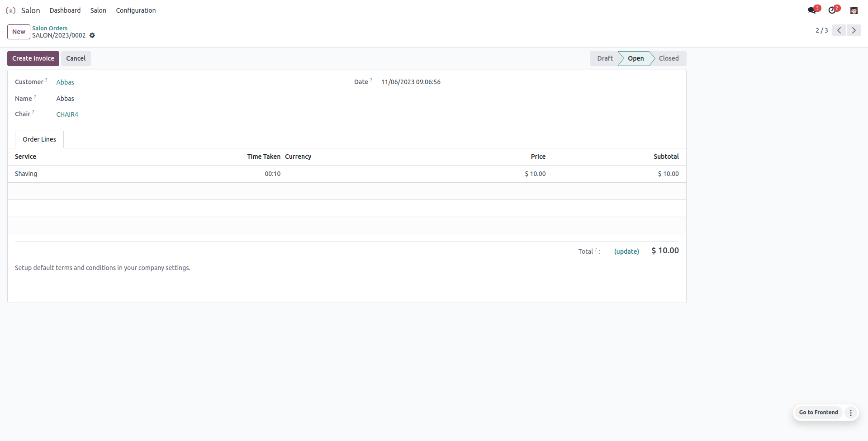The image size is (868, 441).
Task: Click the terms and conditions note text
Action: [x=103, y=268]
